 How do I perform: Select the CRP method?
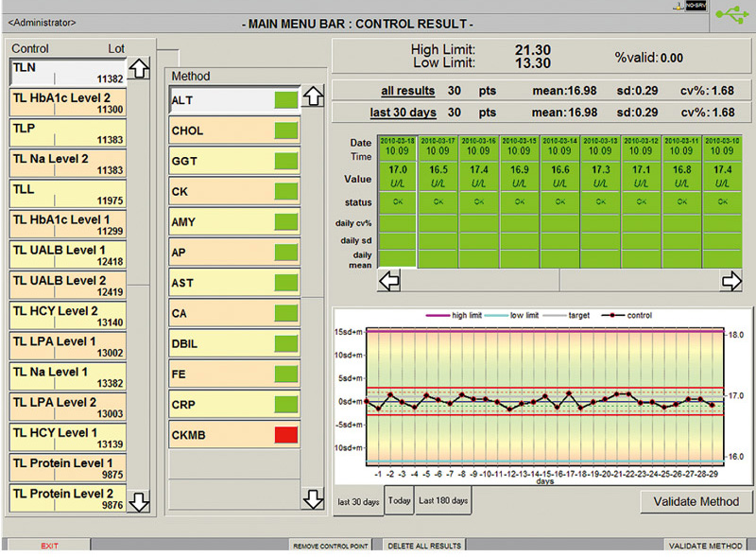pyautogui.click(x=234, y=404)
